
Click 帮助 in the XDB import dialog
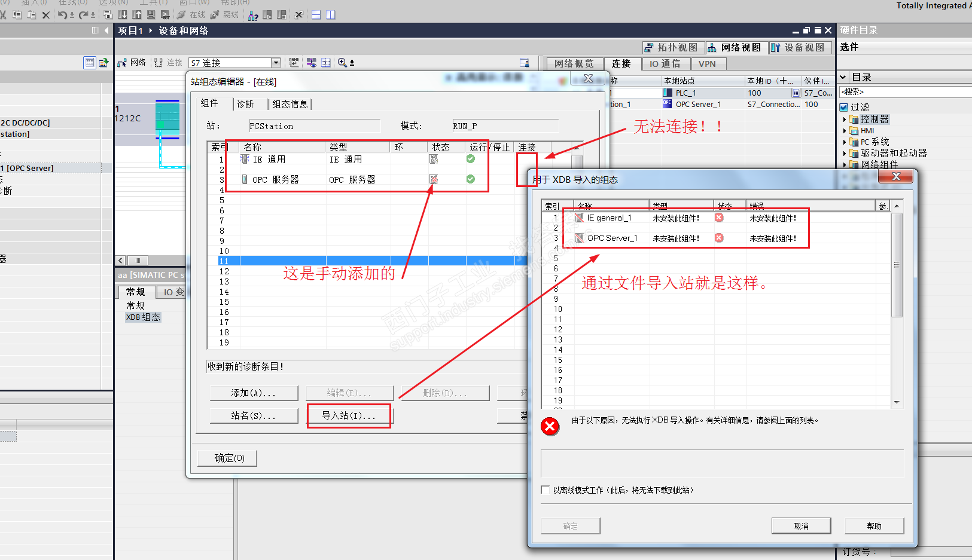coord(874,526)
